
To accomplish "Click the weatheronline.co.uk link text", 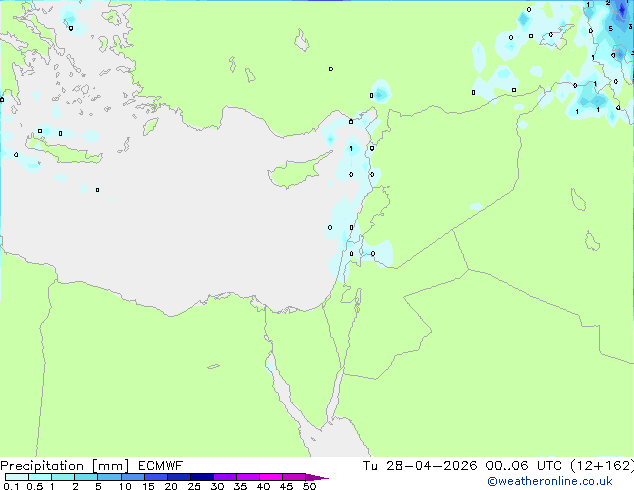I will 550,481.
